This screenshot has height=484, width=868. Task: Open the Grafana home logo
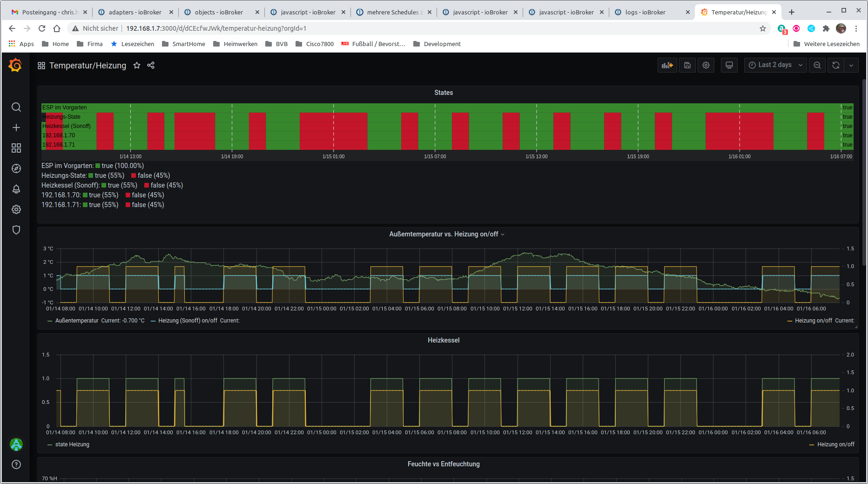pyautogui.click(x=15, y=65)
